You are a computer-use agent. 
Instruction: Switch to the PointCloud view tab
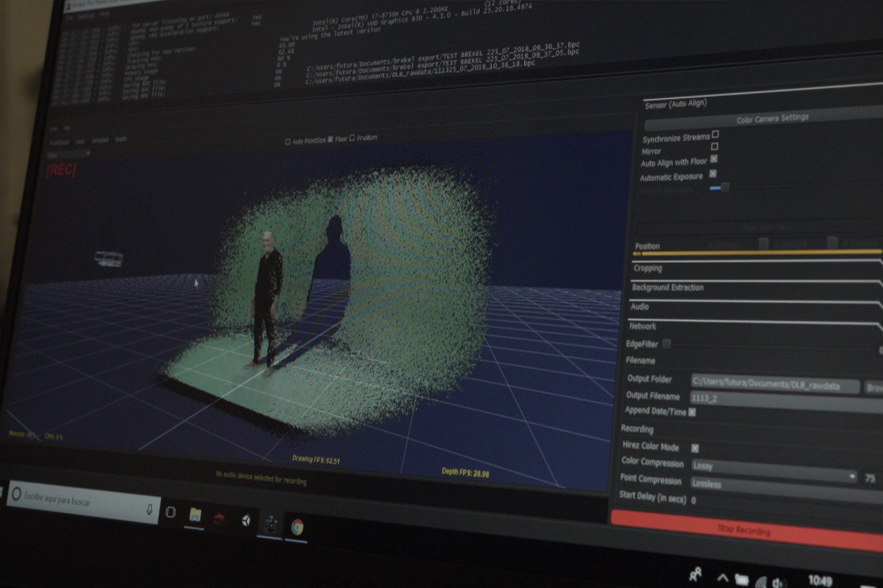pos(59,142)
